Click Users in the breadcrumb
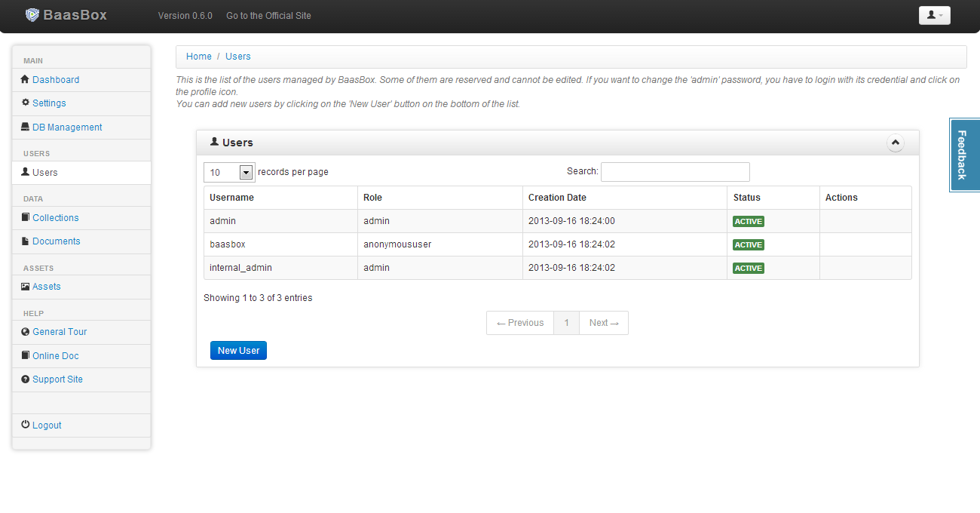This screenshot has width=980, height=513. click(238, 57)
